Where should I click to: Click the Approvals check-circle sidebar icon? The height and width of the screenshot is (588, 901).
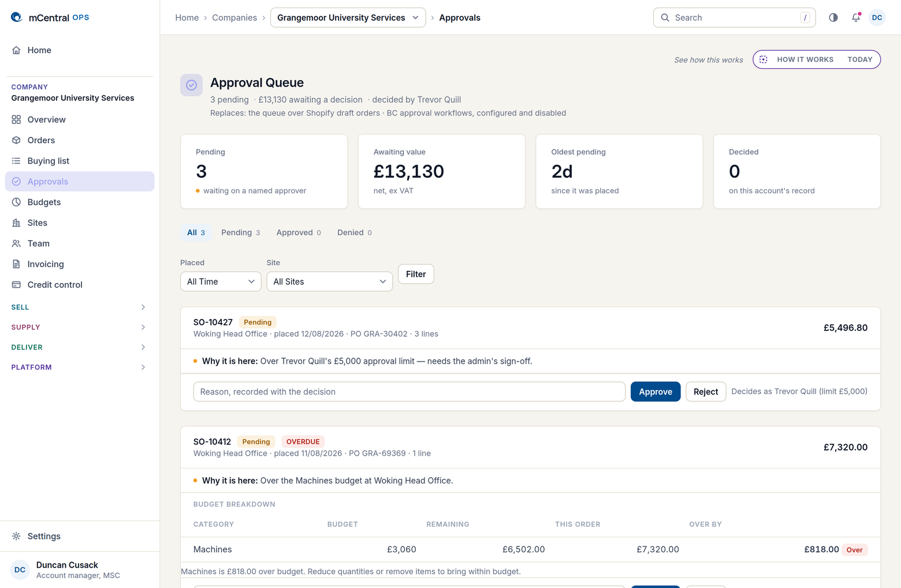(16, 181)
